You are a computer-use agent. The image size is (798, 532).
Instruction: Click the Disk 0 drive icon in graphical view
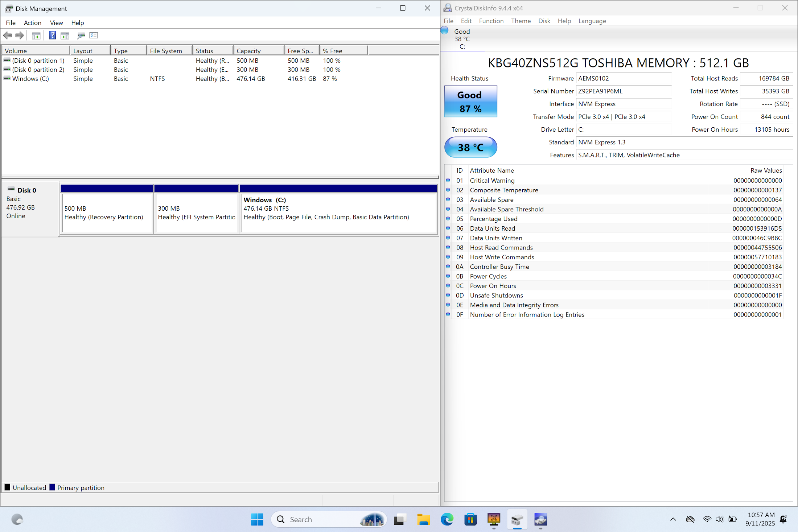tap(11, 189)
